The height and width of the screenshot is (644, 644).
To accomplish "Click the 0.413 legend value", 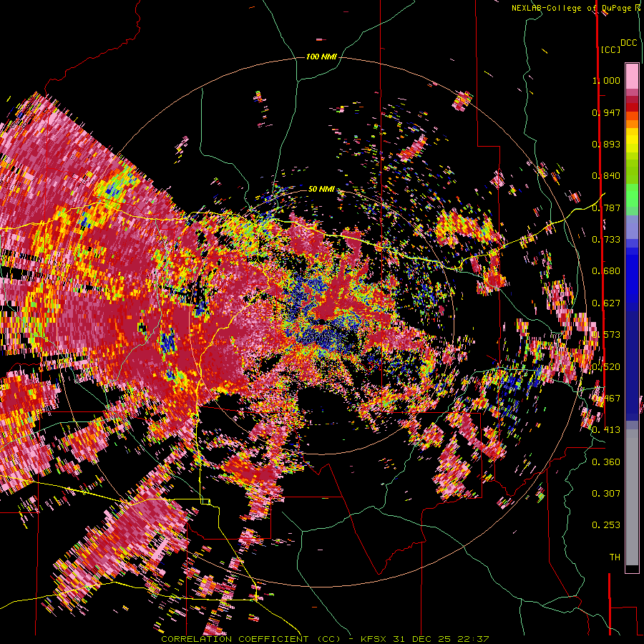I will coord(606,430).
